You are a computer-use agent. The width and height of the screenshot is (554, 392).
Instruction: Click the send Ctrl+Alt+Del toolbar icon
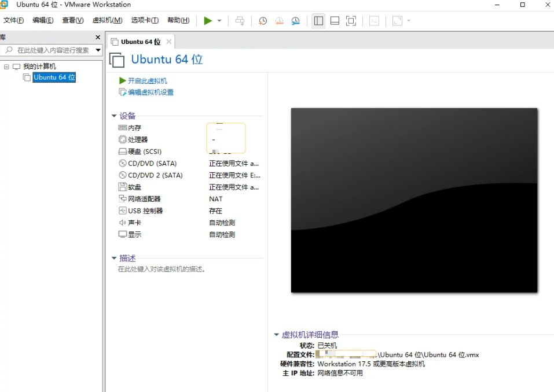[240, 21]
